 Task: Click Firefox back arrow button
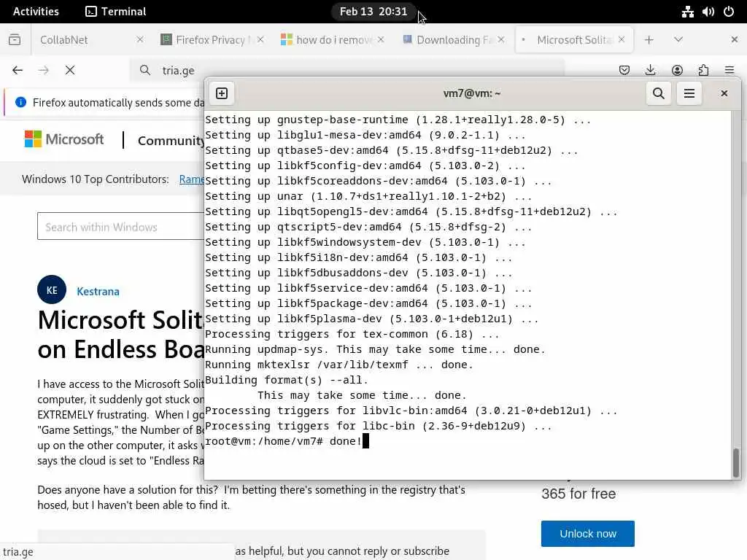[18, 71]
